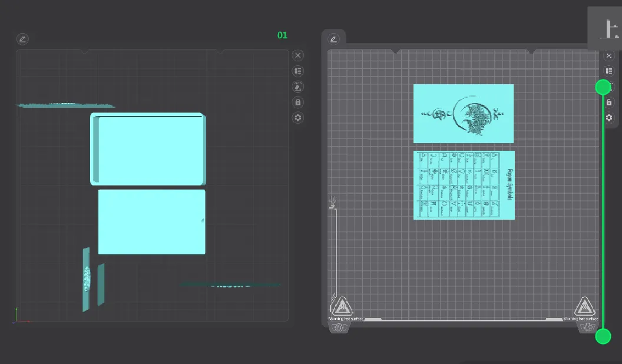
Task: Open the gear settings icon on the right plate
Action: (608, 117)
